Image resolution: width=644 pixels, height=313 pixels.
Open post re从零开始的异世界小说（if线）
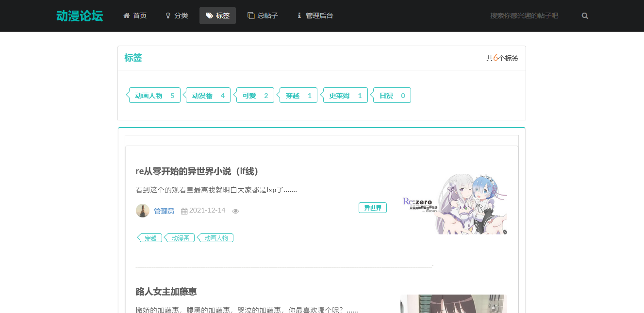pos(198,171)
